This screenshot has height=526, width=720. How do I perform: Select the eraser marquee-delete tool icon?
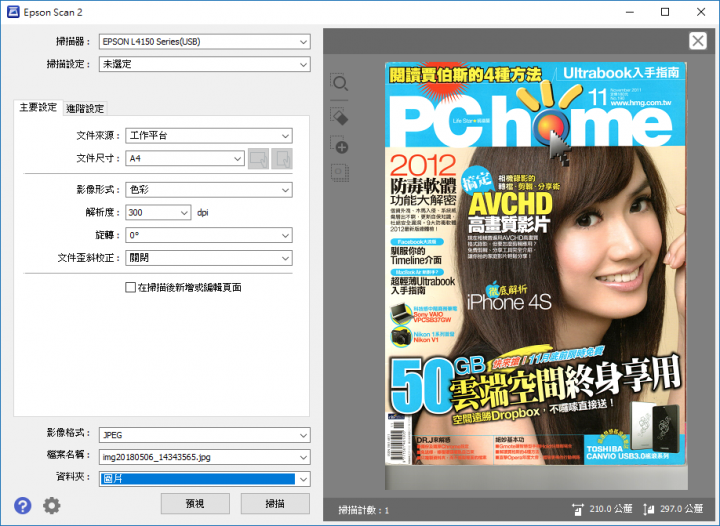pyautogui.click(x=340, y=116)
